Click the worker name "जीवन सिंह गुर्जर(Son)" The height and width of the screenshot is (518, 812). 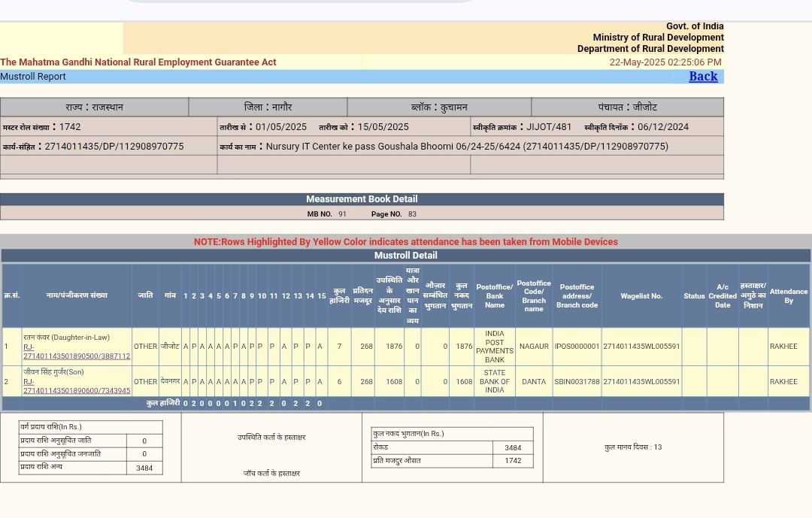click(53, 372)
